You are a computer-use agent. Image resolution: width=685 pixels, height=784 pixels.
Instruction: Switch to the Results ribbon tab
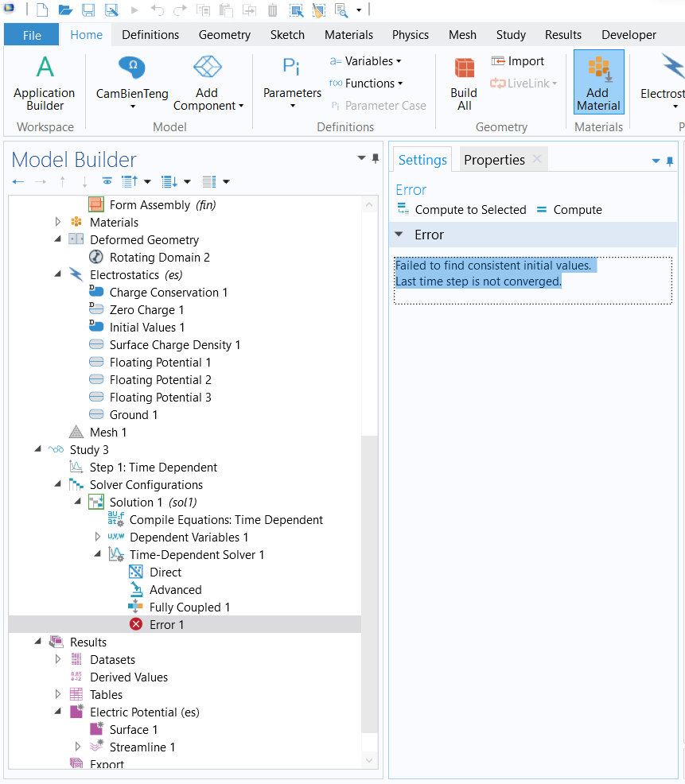(x=563, y=35)
